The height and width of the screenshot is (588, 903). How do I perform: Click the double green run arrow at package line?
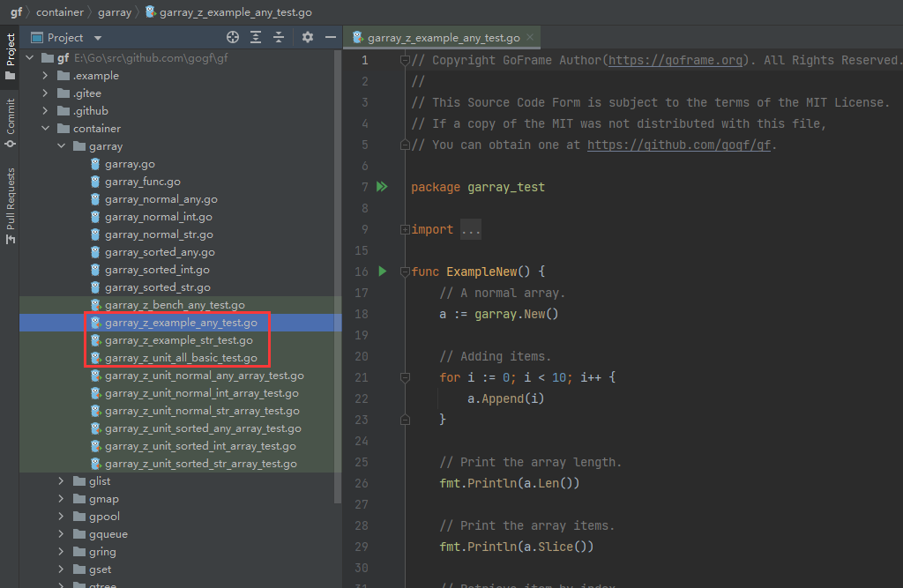(382, 187)
